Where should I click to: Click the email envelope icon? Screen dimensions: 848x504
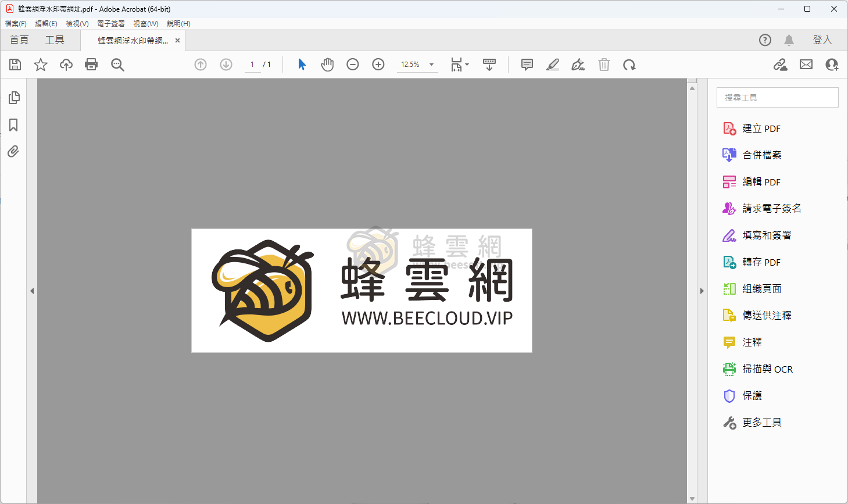[x=806, y=65]
